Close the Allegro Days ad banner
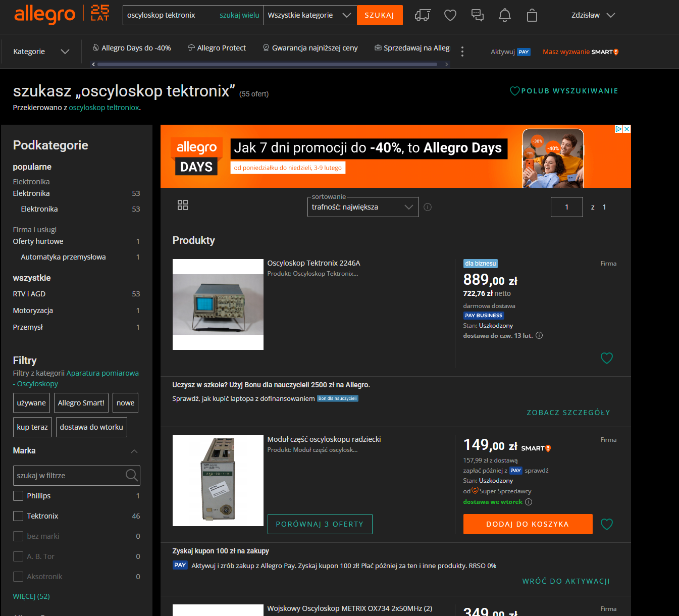This screenshot has height=616, width=679. pyautogui.click(x=626, y=129)
